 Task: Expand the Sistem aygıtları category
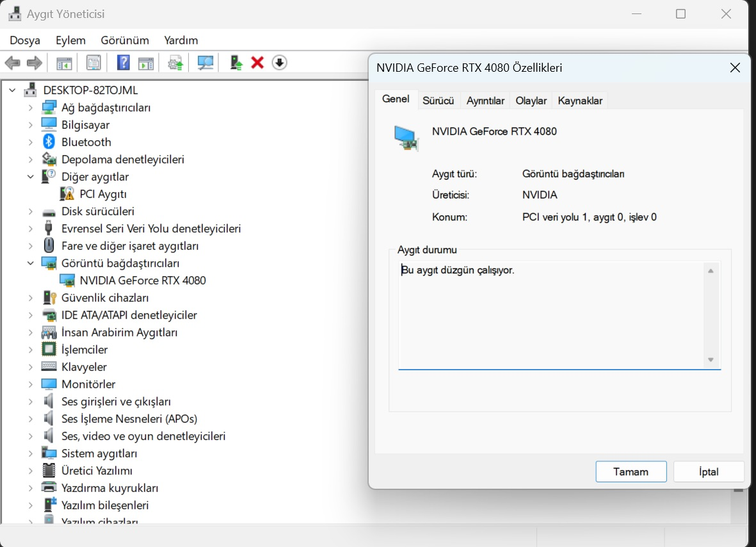click(x=30, y=453)
